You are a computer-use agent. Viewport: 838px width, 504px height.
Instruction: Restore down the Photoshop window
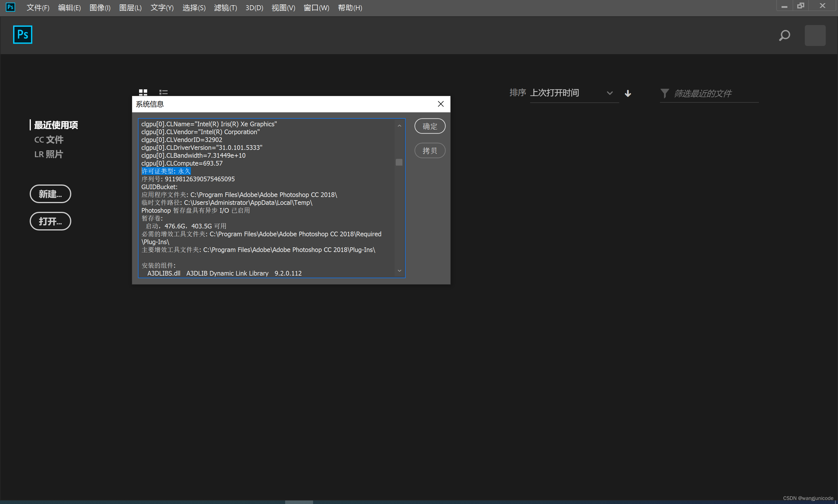pos(801,6)
